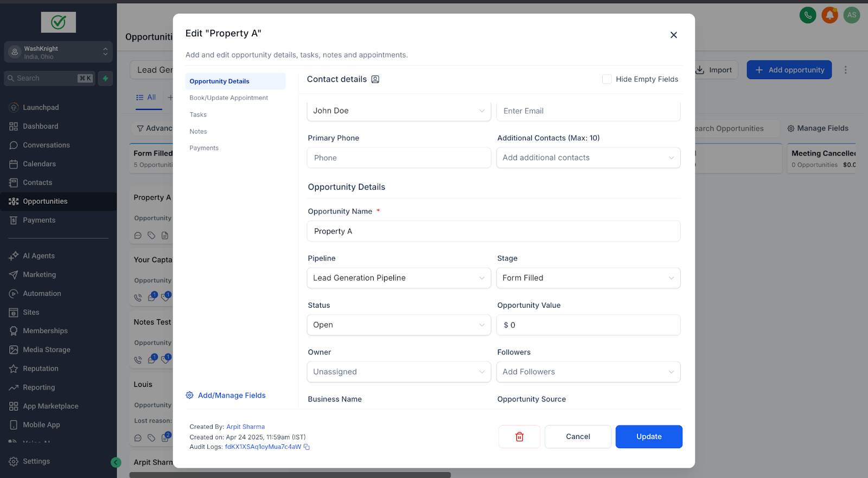Select Opportunities in the sidebar
868x478 pixels.
point(58,202)
